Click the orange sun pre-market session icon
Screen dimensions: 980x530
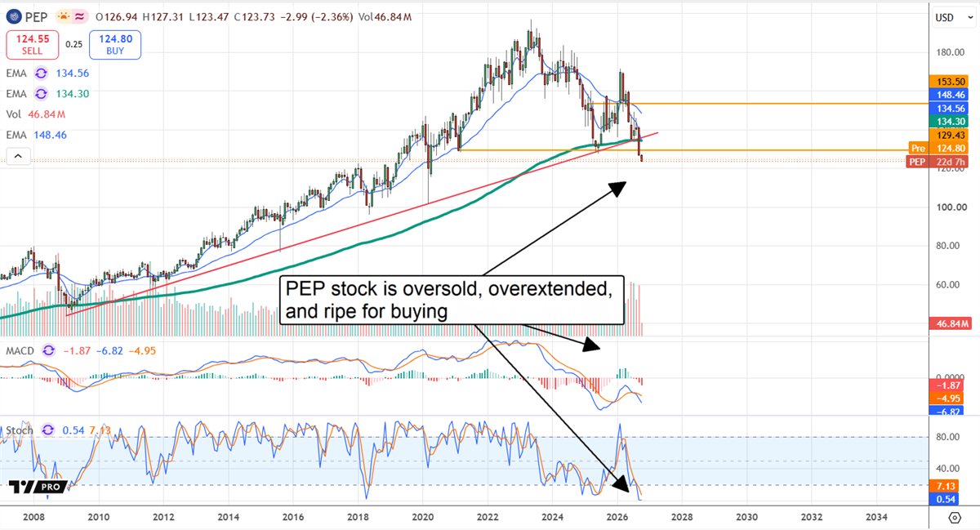pyautogui.click(x=63, y=16)
